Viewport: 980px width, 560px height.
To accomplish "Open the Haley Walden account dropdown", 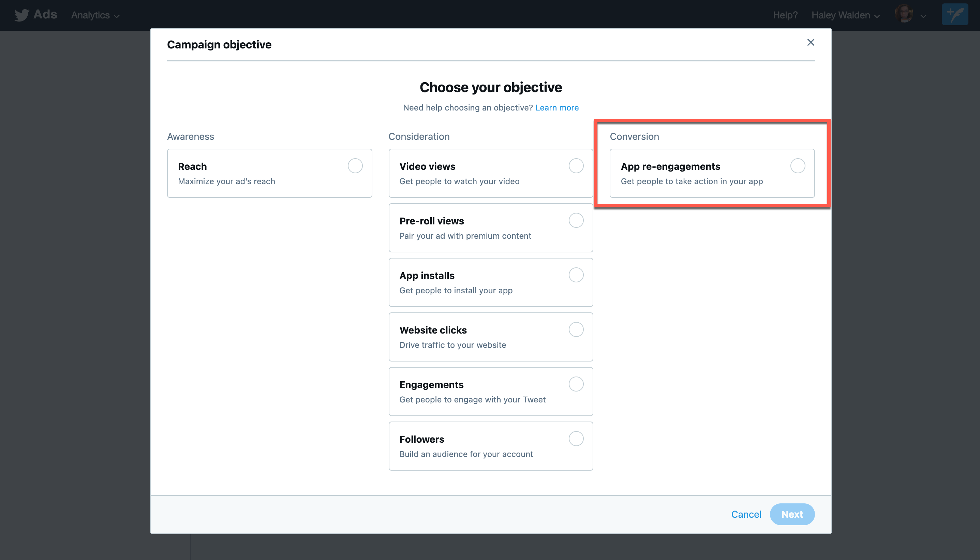I will click(845, 15).
